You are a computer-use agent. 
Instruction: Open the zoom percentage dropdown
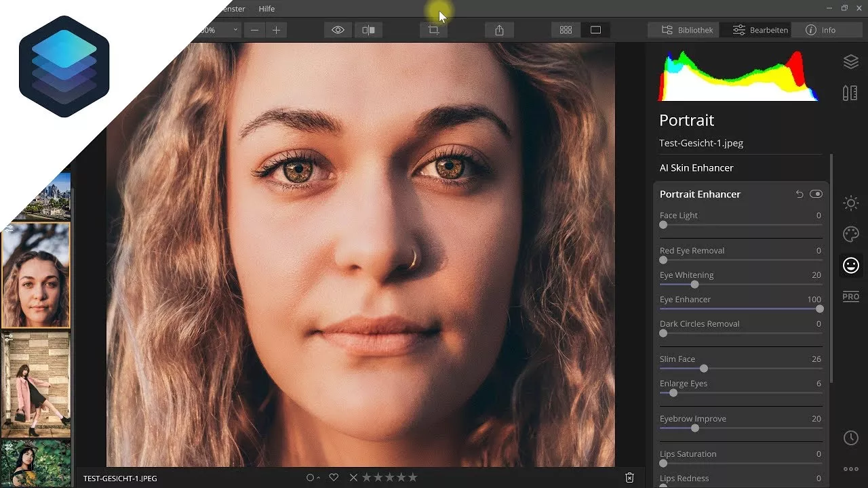point(235,30)
